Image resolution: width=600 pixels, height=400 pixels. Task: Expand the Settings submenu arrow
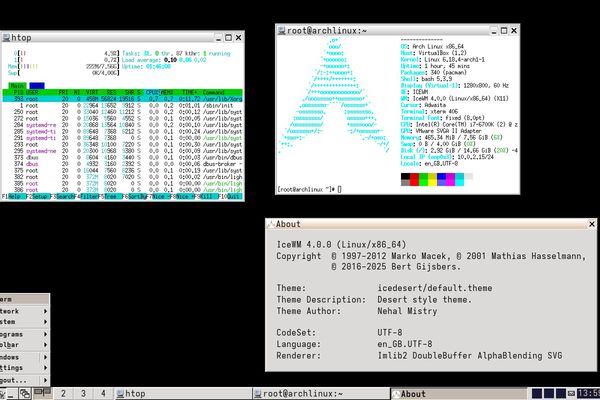46,368
